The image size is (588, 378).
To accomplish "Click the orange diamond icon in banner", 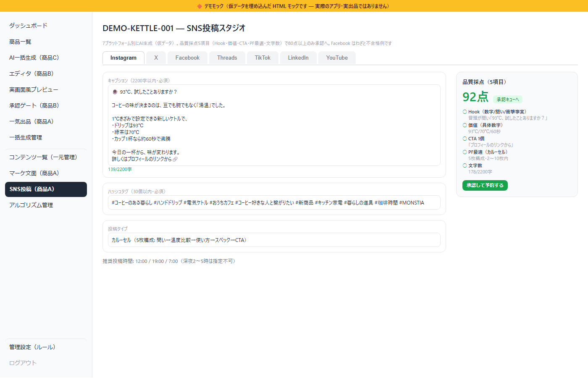I will [199, 6].
